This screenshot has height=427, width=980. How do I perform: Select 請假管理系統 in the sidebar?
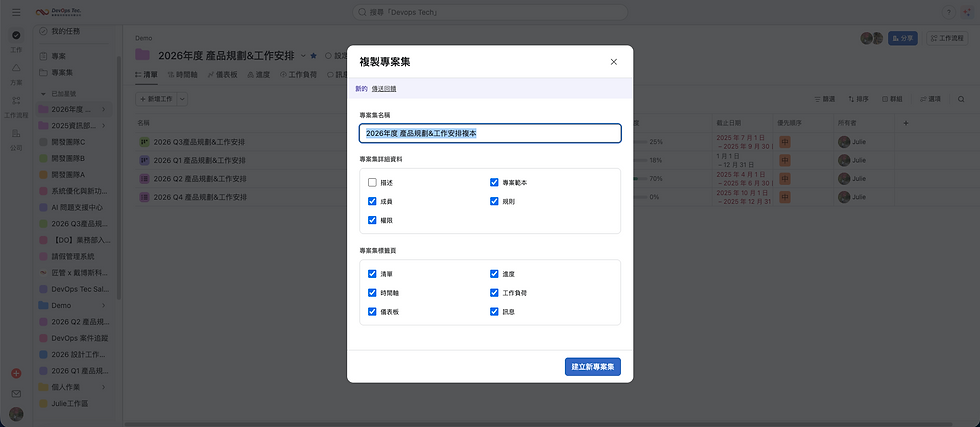[x=74, y=256]
